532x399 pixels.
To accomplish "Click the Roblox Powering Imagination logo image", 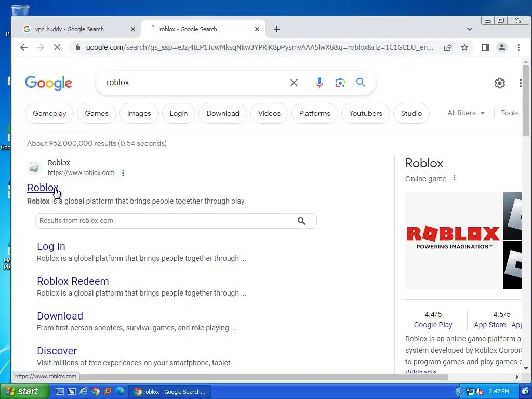I will 453,241.
